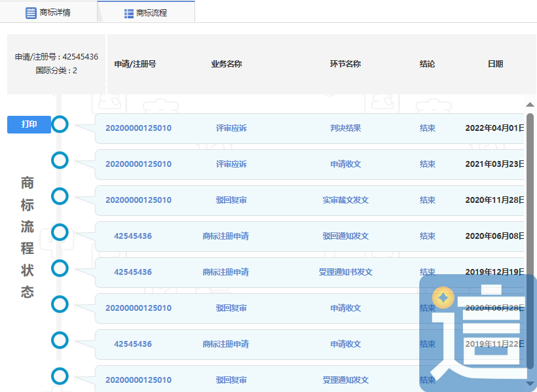The width and height of the screenshot is (537, 392).
Task: Open 20200000125010 in the 受理通知发文 row
Action: pyautogui.click(x=138, y=380)
